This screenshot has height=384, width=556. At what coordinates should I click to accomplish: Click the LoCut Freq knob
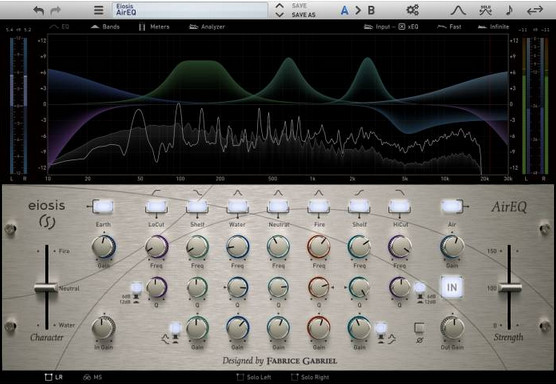(x=156, y=246)
